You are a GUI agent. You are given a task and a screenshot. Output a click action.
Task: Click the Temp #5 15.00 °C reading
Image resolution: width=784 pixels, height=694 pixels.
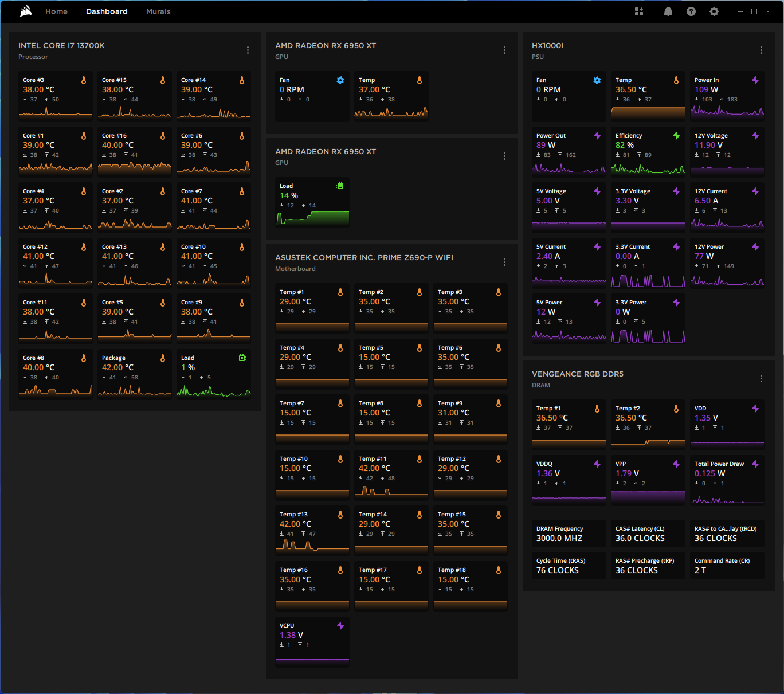click(x=375, y=357)
